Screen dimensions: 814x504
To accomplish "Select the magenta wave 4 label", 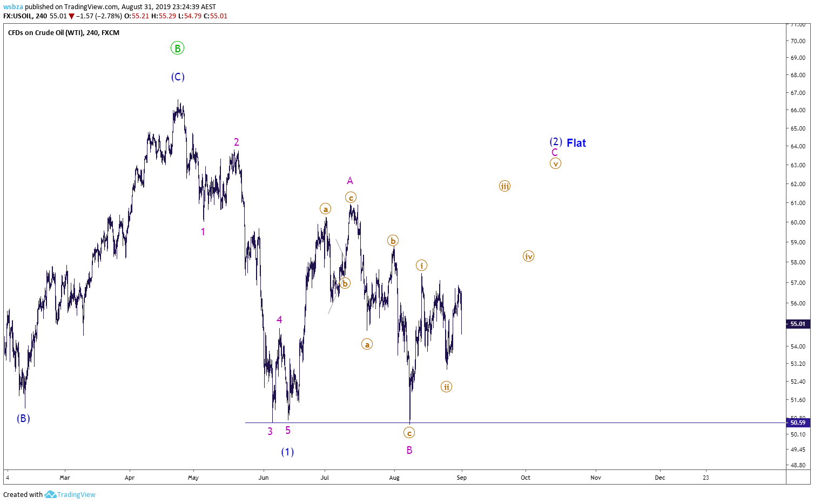I will pyautogui.click(x=279, y=319).
